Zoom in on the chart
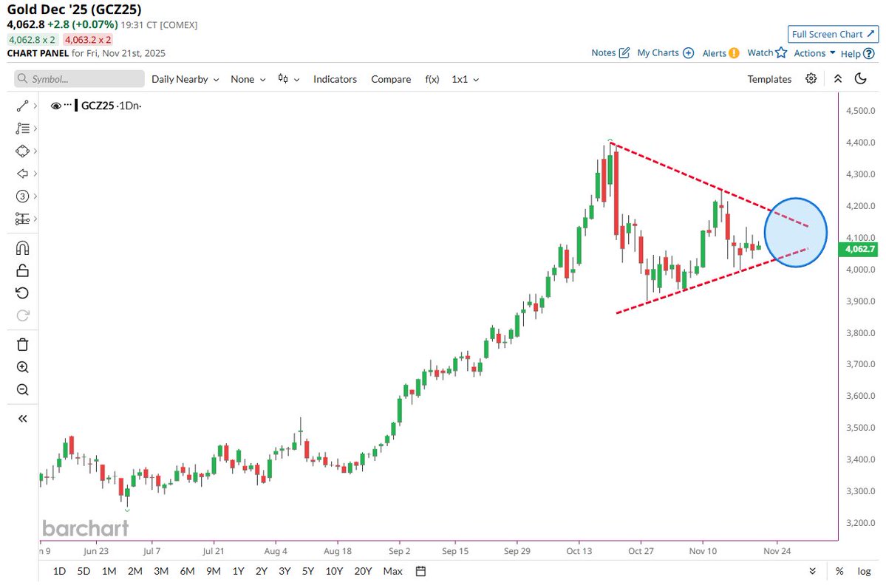This screenshot has height=588, width=886. (23, 367)
